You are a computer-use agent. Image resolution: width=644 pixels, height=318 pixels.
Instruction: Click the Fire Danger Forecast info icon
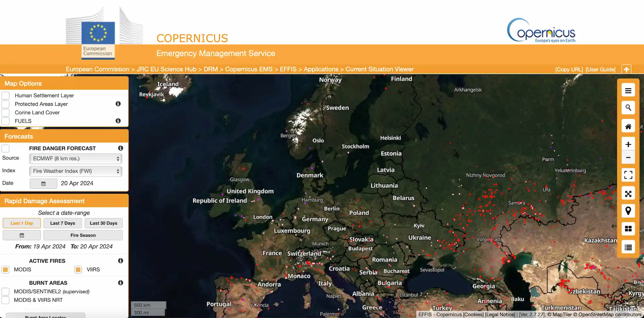(x=120, y=148)
